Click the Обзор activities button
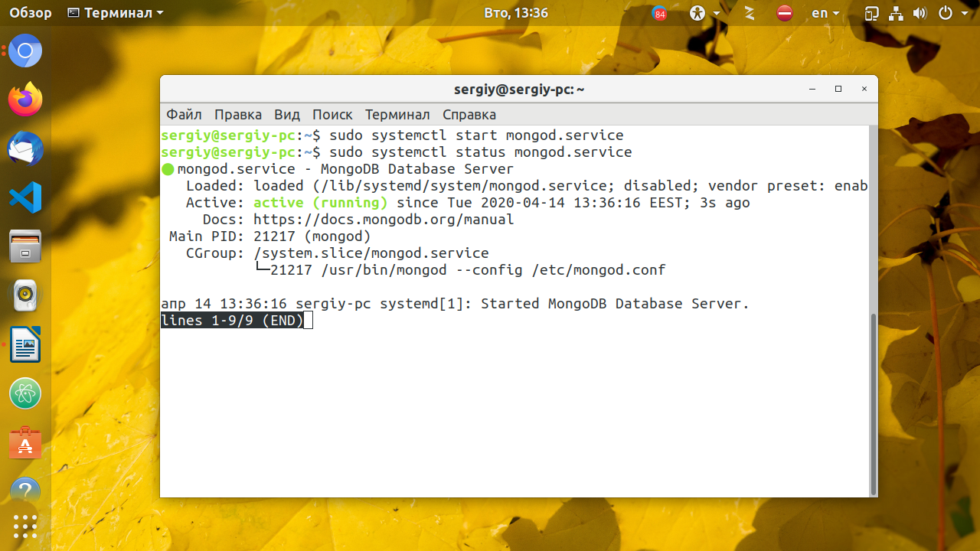 pyautogui.click(x=31, y=13)
